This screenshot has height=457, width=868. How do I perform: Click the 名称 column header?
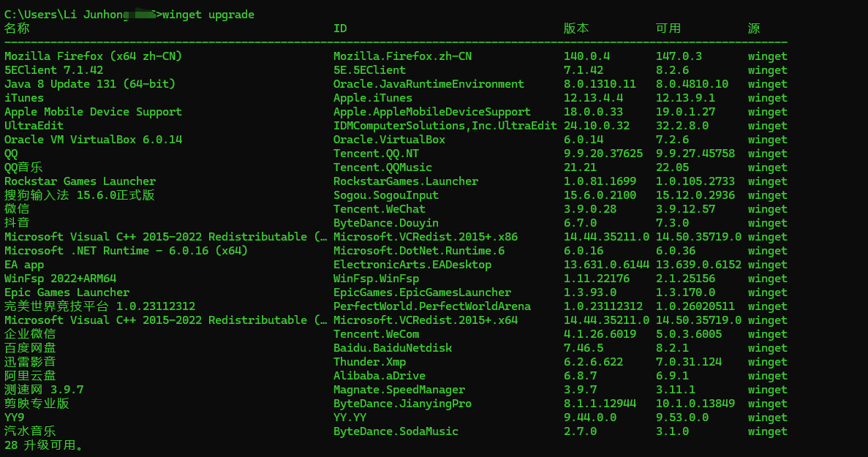pos(17,29)
